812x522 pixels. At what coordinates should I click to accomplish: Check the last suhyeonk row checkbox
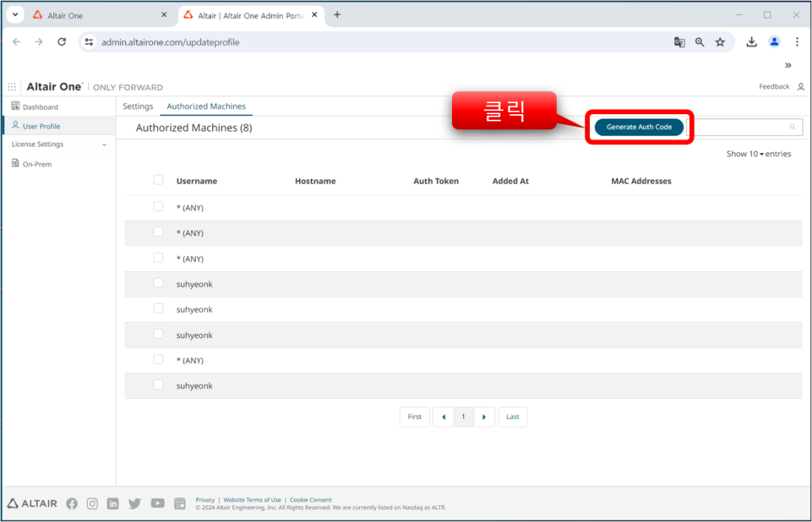pyautogui.click(x=159, y=385)
